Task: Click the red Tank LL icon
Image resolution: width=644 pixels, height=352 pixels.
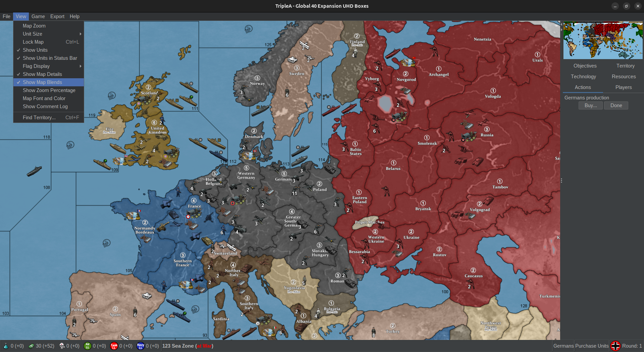Action: [x=114, y=346]
